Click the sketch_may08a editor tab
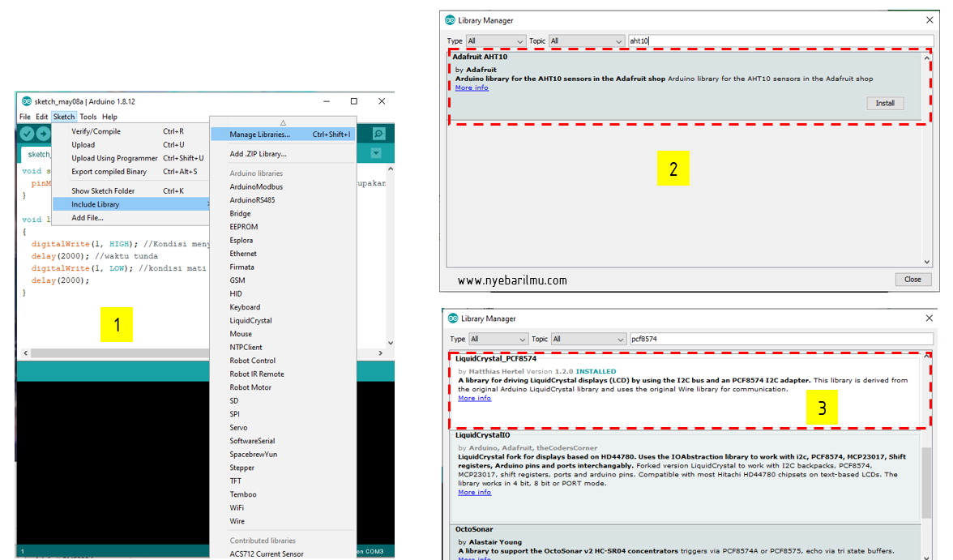This screenshot has width=953, height=560. pos(37,154)
